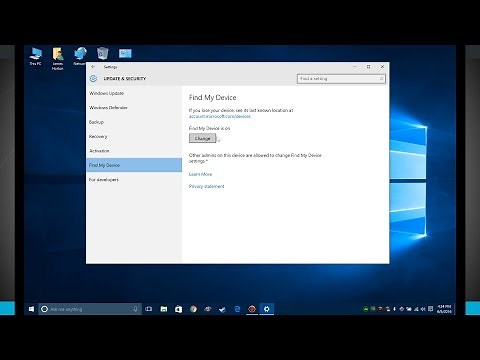Click the green tray icon at left of tray
The height and width of the screenshot is (360, 480).
366,309
